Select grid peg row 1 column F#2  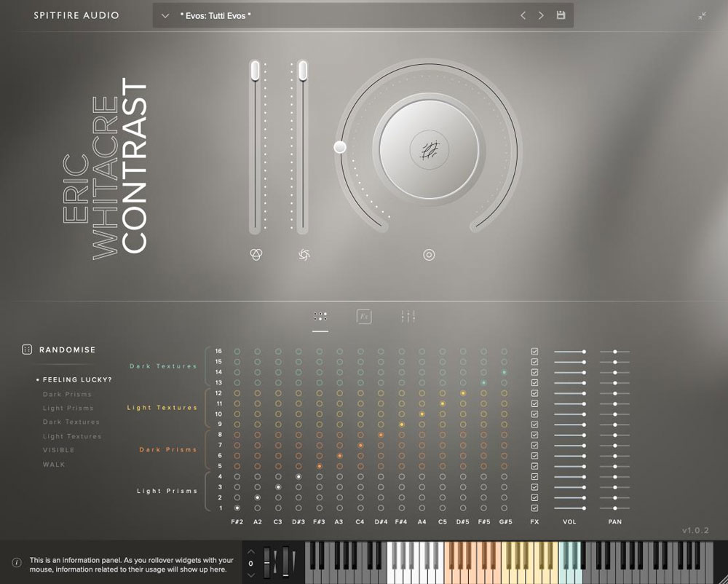pos(237,508)
